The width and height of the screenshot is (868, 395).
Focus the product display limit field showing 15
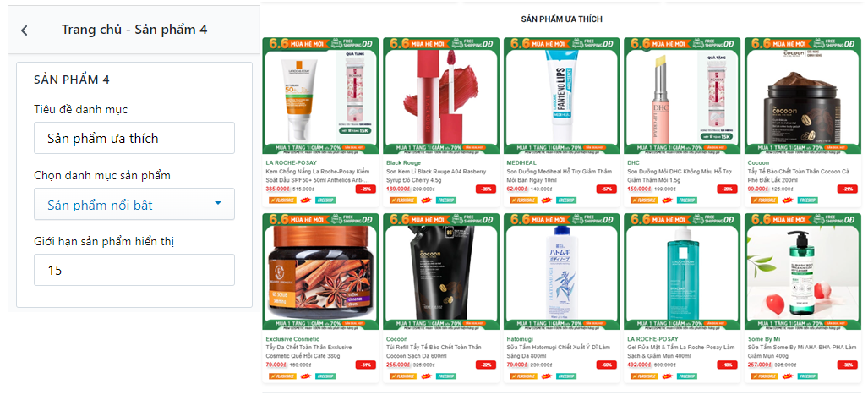coord(134,270)
